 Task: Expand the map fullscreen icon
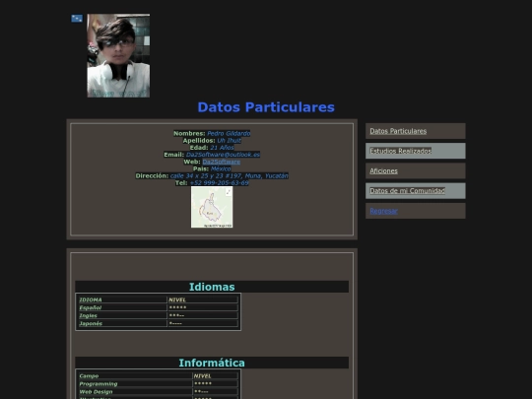click(229, 192)
